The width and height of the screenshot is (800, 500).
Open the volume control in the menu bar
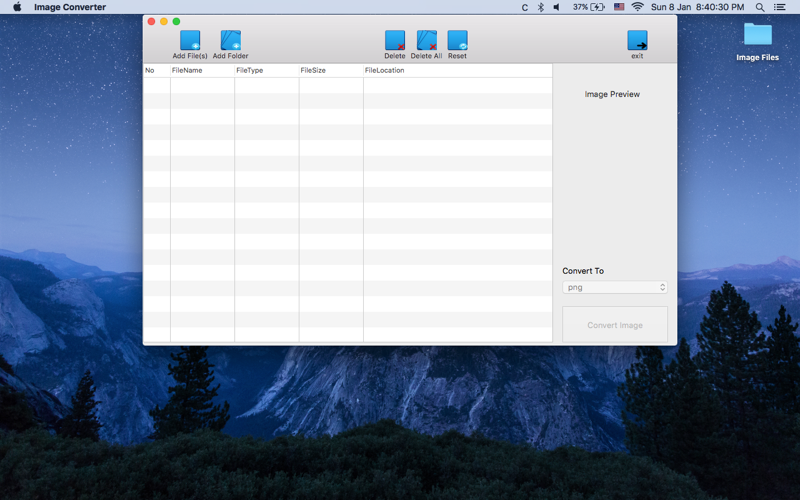[557, 7]
